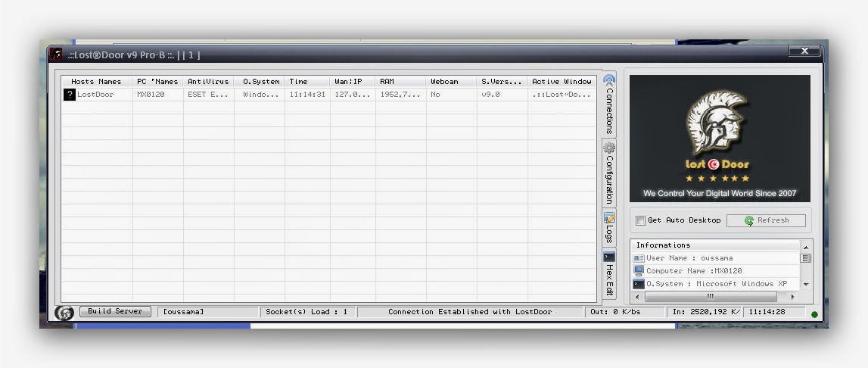
Task: Click the Connections tab signal icon
Action: (x=609, y=80)
